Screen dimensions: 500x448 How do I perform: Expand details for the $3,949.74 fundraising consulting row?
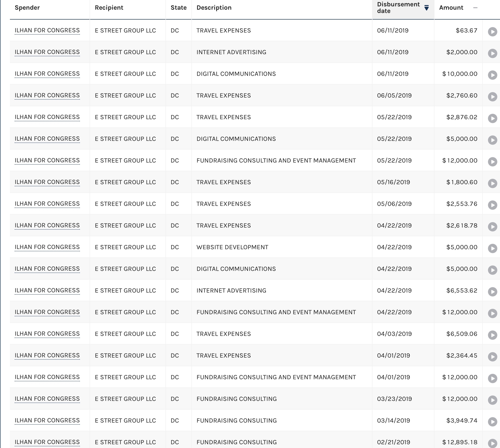click(x=492, y=422)
